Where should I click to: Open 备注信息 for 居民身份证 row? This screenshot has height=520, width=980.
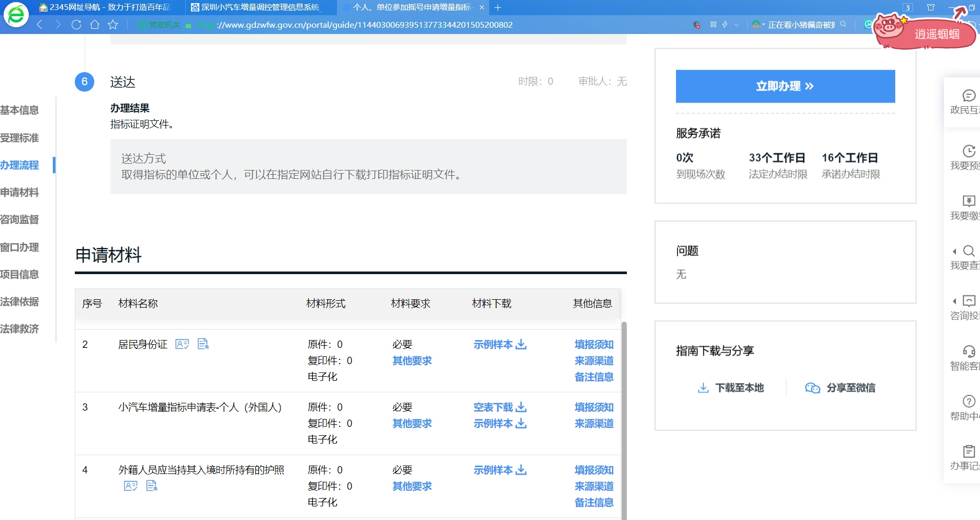coord(594,377)
